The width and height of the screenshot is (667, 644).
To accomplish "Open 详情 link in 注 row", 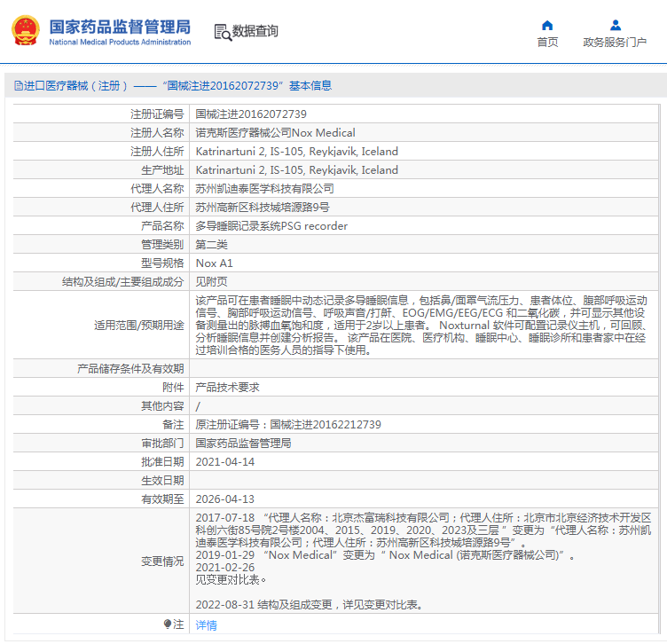I will pyautogui.click(x=206, y=624).
